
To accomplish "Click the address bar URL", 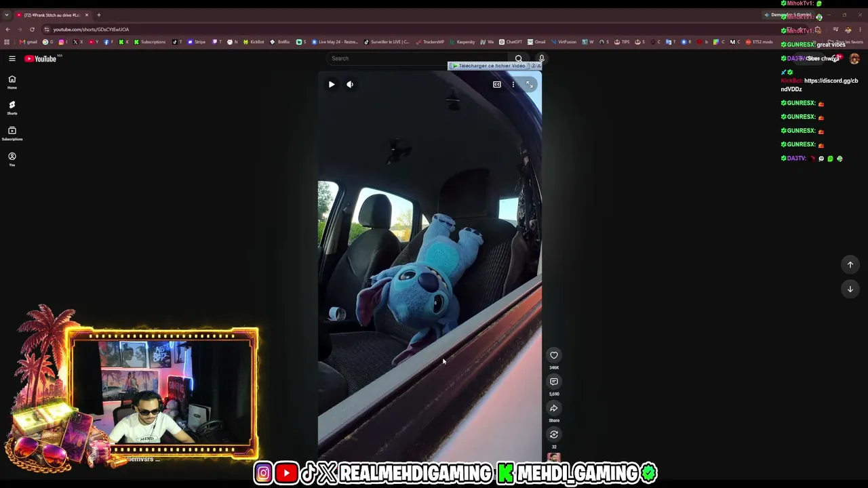I will tap(91, 30).
